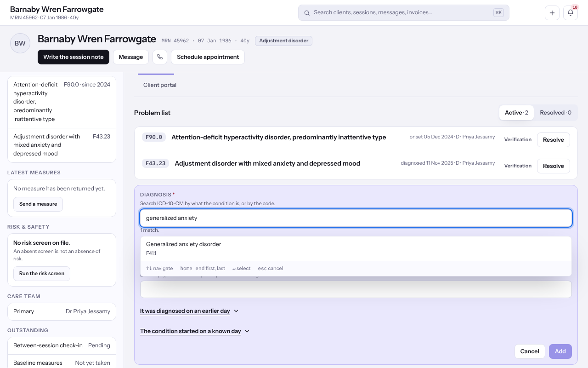Click the Between-session check-in Pending row
588x368 pixels.
[62, 345]
